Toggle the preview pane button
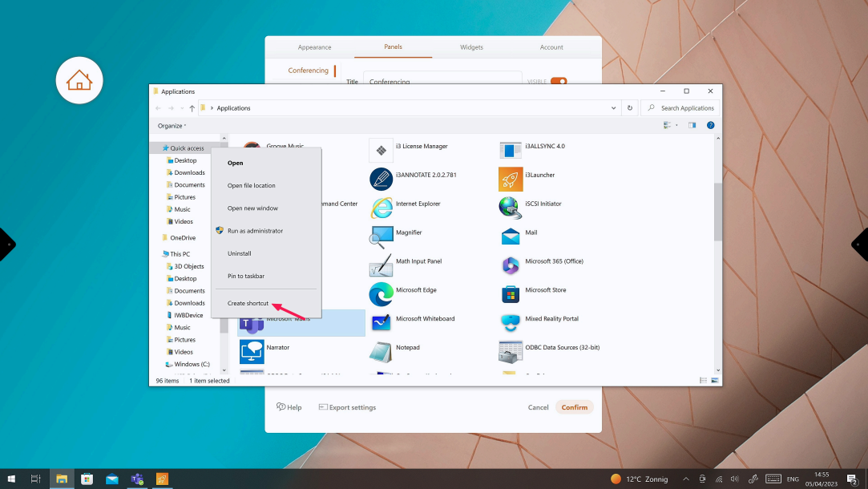The height and width of the screenshot is (489, 868). point(692,125)
